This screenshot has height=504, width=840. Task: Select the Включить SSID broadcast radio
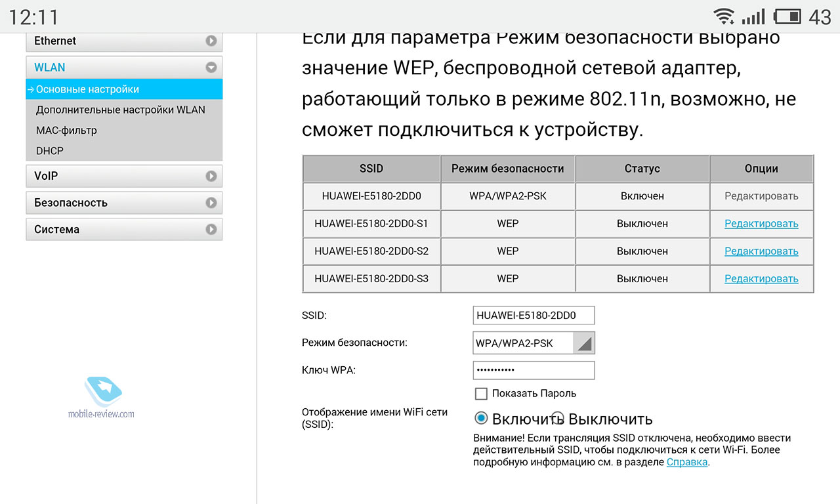point(481,418)
